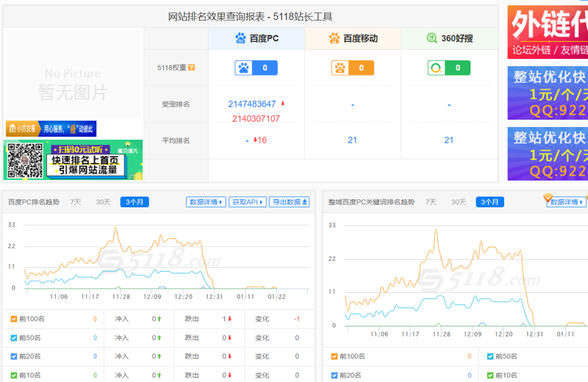Click the 受宠排名 row label
This screenshot has width=588, height=382.
(176, 104)
